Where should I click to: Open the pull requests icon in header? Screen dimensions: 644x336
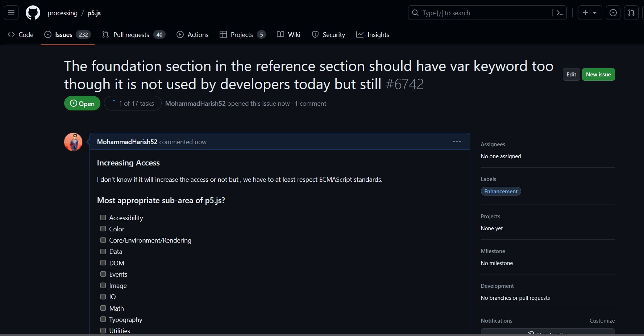(x=631, y=13)
